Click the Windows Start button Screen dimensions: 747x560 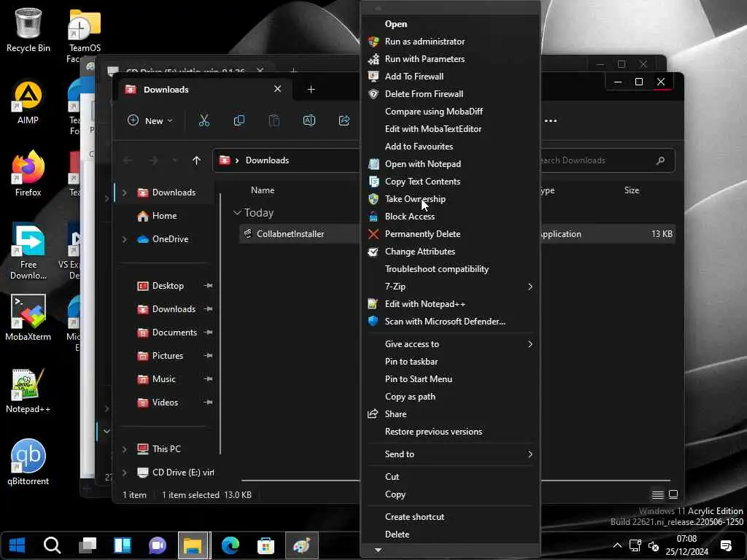18,545
